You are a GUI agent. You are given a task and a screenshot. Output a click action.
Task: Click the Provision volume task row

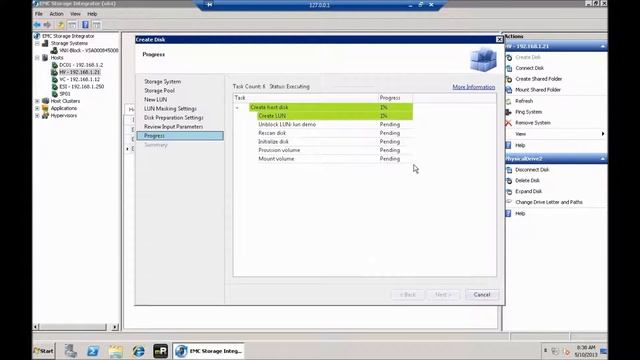[x=335, y=150]
